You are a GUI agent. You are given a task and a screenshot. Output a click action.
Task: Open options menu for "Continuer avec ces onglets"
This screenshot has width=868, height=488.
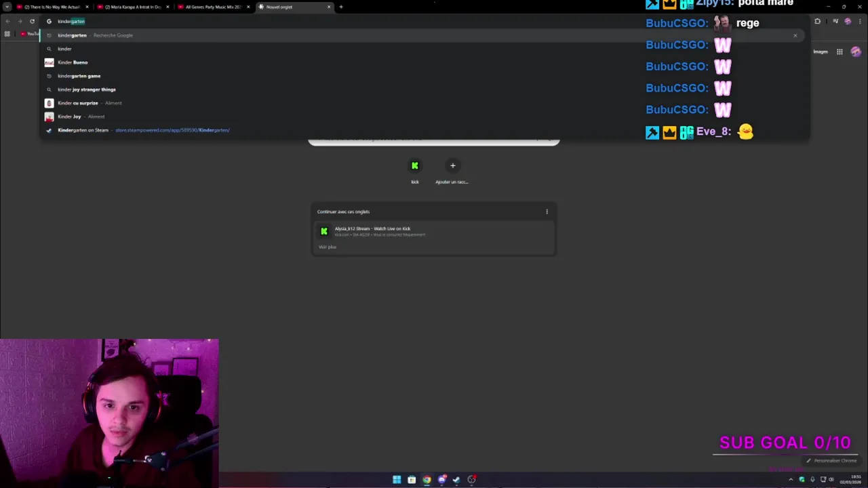tap(547, 211)
